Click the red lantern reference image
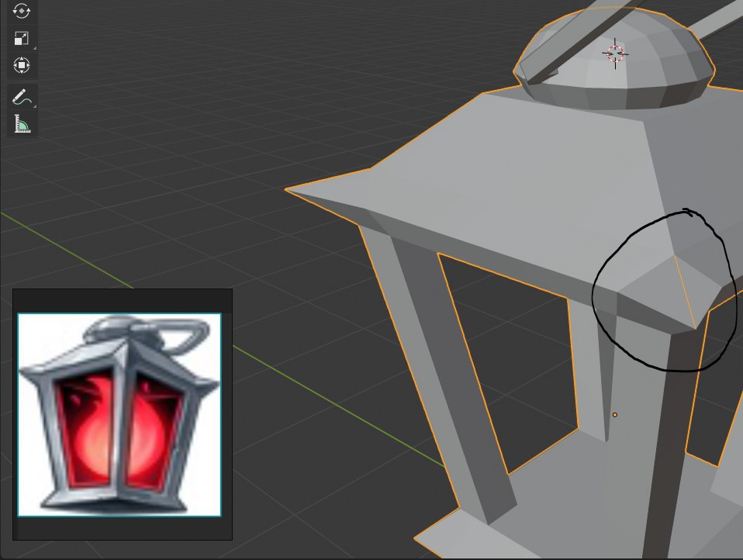The image size is (743, 560). tap(119, 414)
